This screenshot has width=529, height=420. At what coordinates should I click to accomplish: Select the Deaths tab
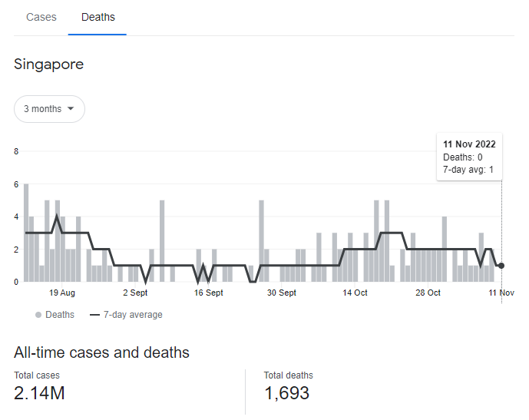click(98, 17)
